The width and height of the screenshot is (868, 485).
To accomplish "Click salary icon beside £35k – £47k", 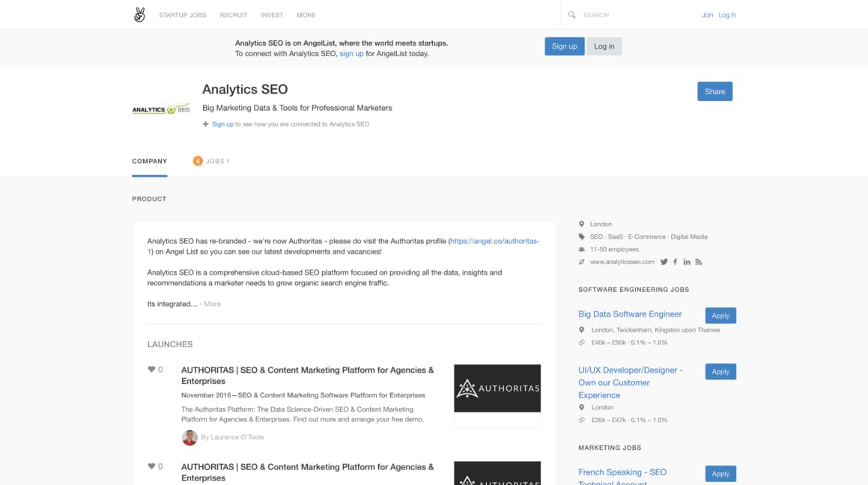I will pyautogui.click(x=581, y=421).
